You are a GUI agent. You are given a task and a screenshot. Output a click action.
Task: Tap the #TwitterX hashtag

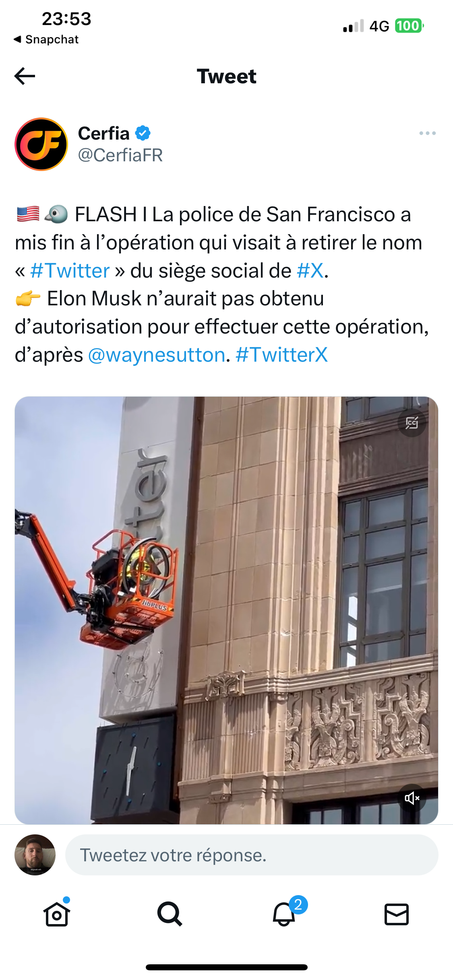[x=281, y=355]
